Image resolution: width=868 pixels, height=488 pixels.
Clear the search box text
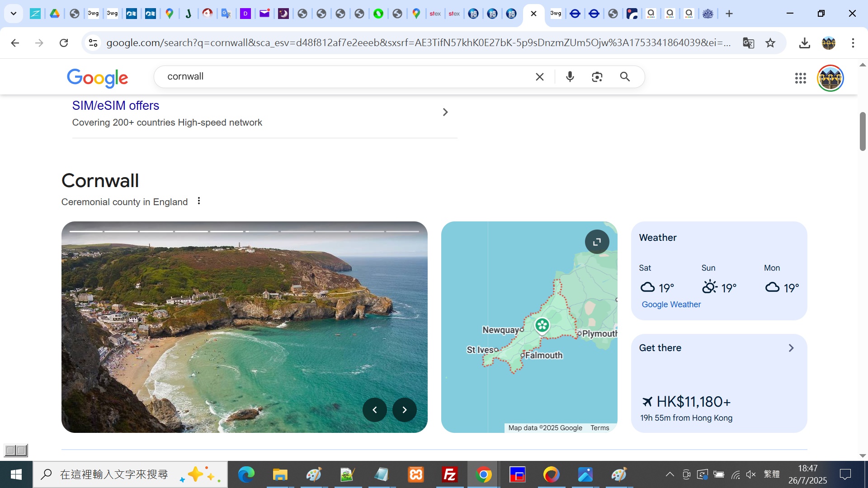coord(539,77)
